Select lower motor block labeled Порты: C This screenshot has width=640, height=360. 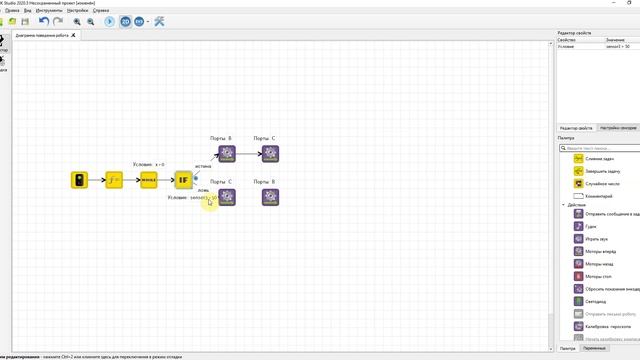[227, 197]
